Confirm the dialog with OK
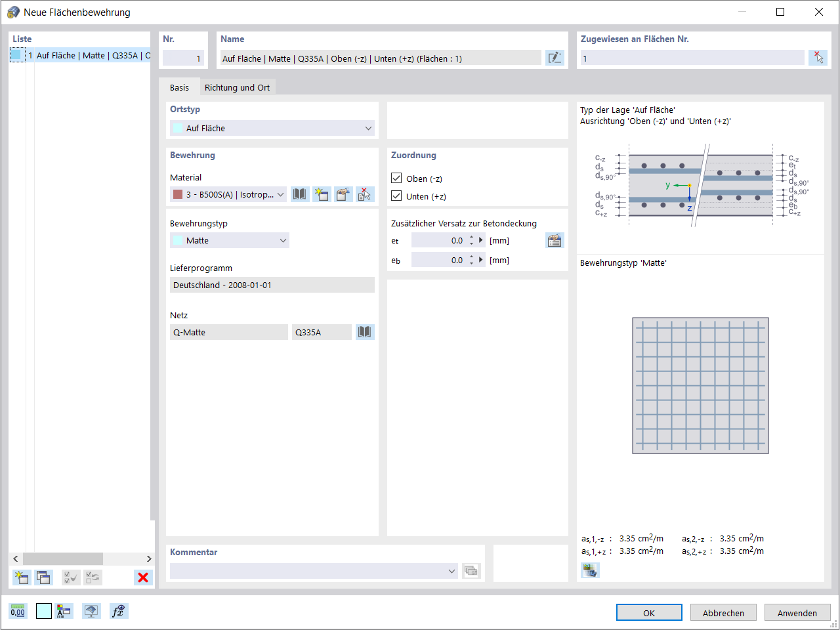This screenshot has width=840, height=630. (x=649, y=612)
